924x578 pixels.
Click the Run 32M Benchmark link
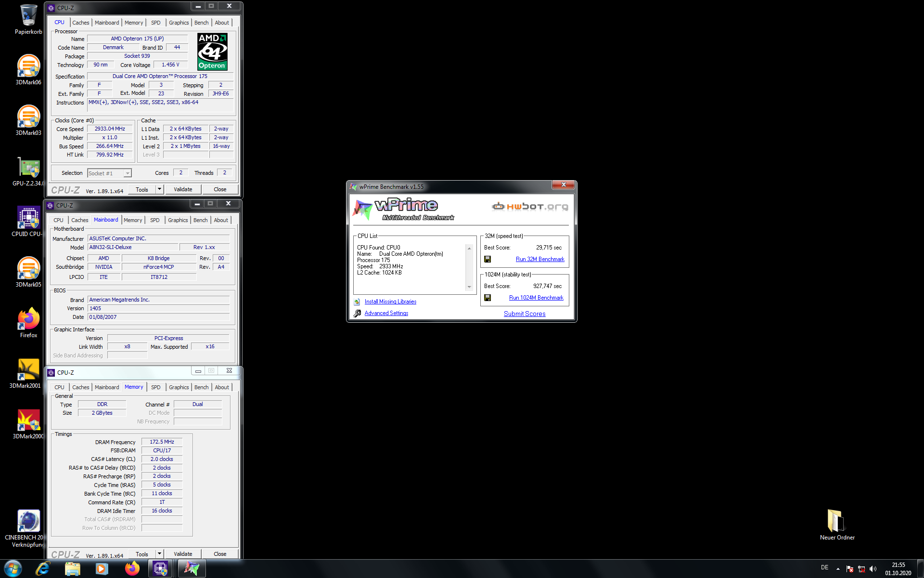[x=540, y=259]
